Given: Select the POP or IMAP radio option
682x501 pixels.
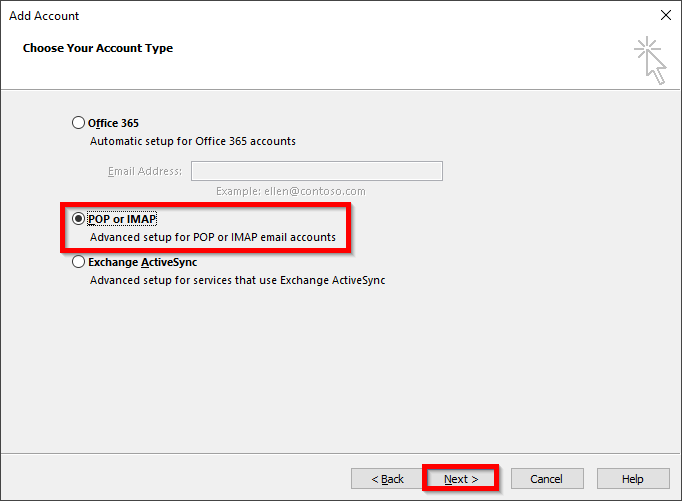Looking at the screenshot, I should click(x=78, y=219).
